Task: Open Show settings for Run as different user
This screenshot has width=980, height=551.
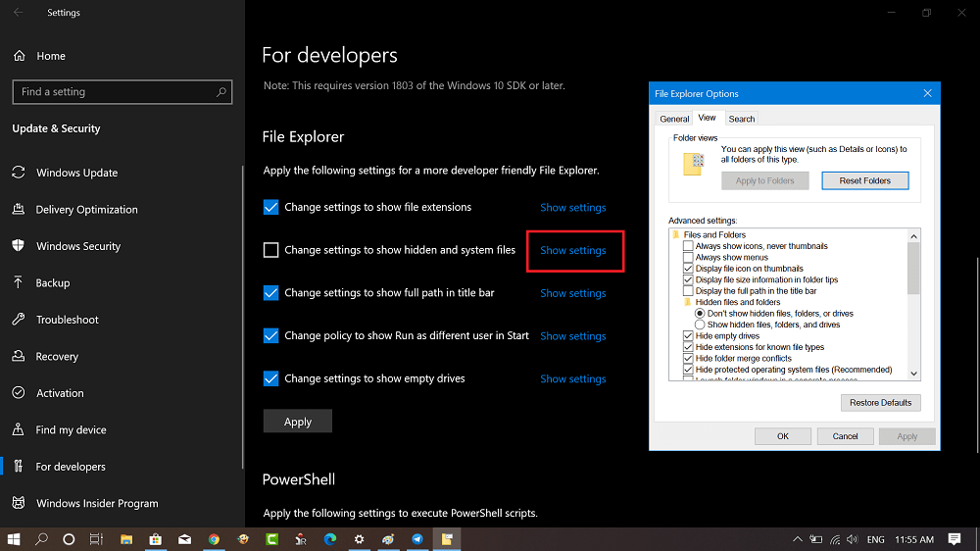Action: (572, 336)
